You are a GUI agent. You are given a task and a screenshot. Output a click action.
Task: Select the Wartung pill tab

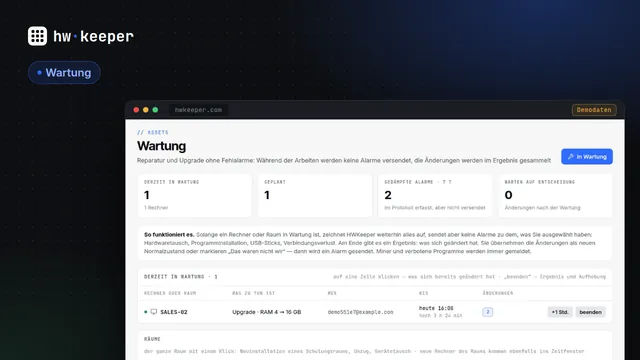click(x=64, y=73)
